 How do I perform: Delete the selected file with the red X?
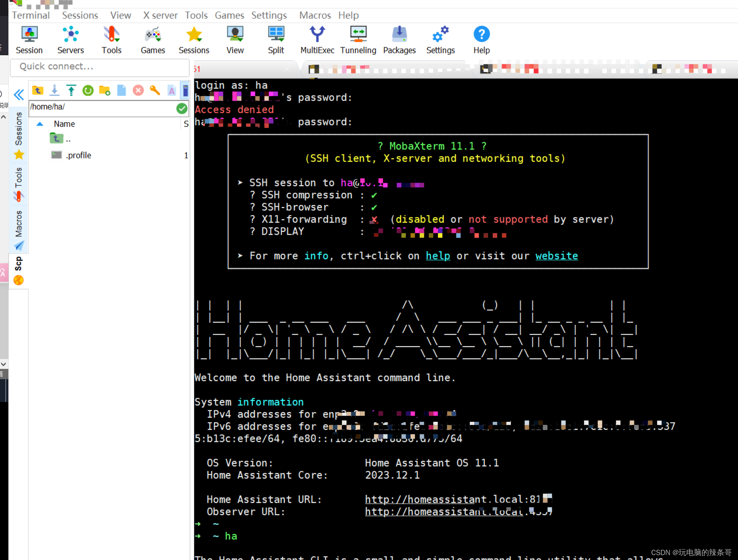click(x=138, y=91)
